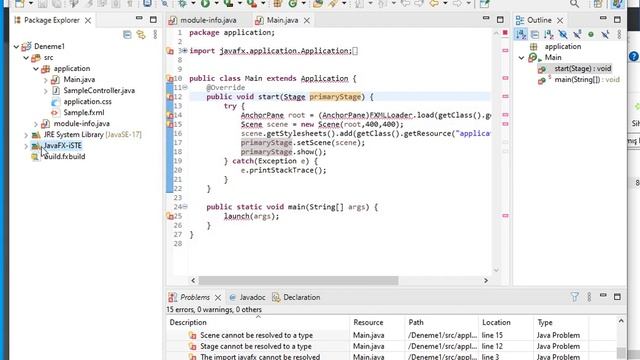Click the Location column header
Viewport: 640px width, 360px height.
tap(506, 322)
